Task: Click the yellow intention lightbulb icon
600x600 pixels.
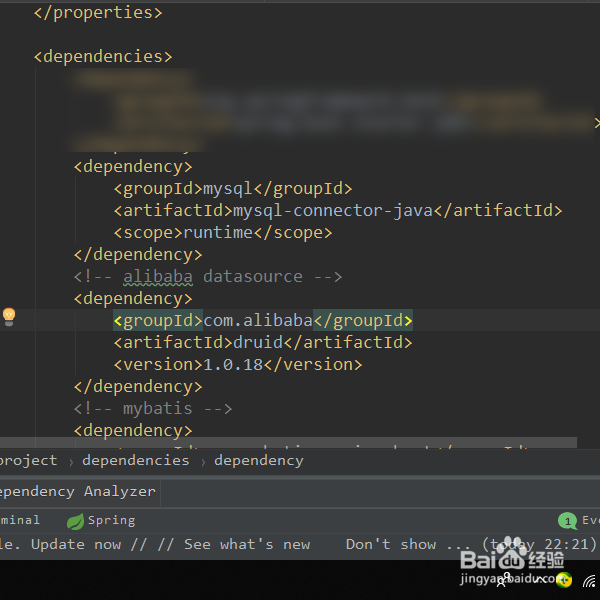Action: pyautogui.click(x=9, y=316)
